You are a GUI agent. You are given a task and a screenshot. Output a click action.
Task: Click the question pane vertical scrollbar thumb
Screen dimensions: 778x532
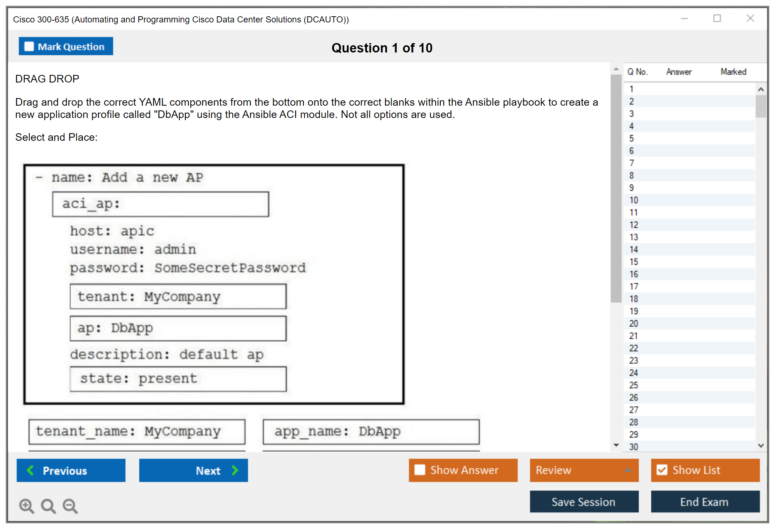616,188
